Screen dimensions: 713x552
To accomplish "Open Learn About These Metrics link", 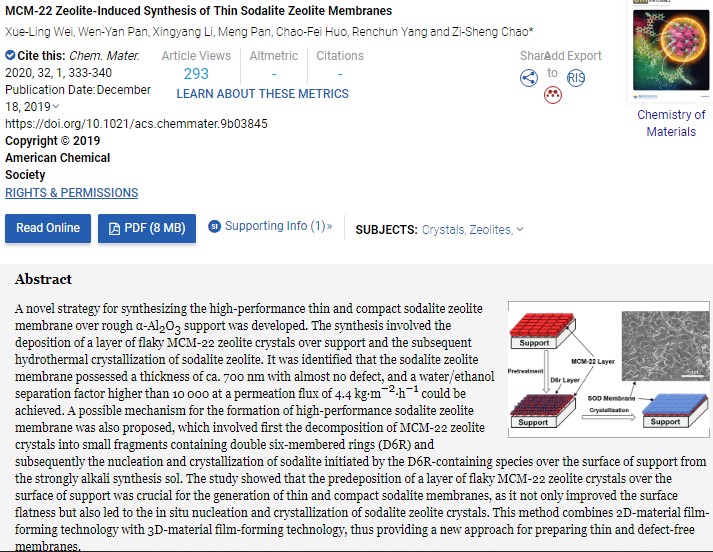I will (262, 93).
